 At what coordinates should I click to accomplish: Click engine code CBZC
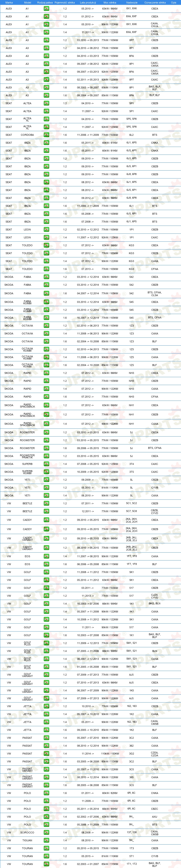[x=154, y=809]
